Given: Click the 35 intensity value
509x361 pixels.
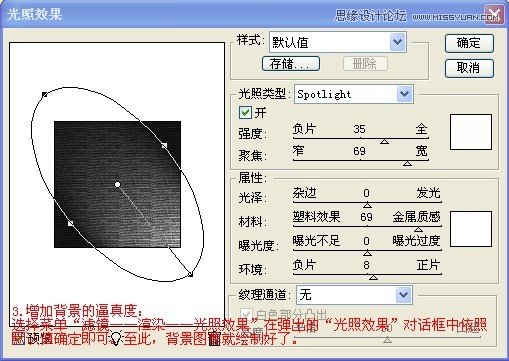Looking at the screenshot, I should tap(359, 129).
